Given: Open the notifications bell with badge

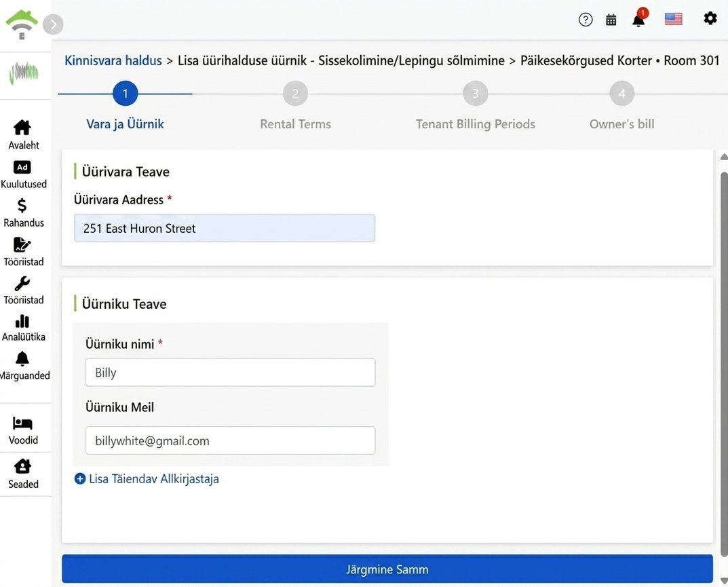Looking at the screenshot, I should [639, 18].
